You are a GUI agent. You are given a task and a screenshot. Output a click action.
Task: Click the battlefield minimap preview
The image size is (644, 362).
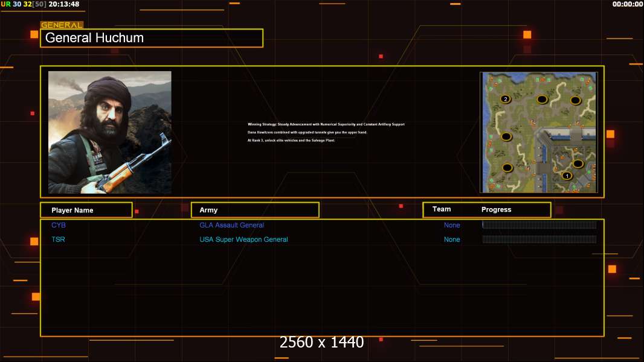(x=539, y=132)
